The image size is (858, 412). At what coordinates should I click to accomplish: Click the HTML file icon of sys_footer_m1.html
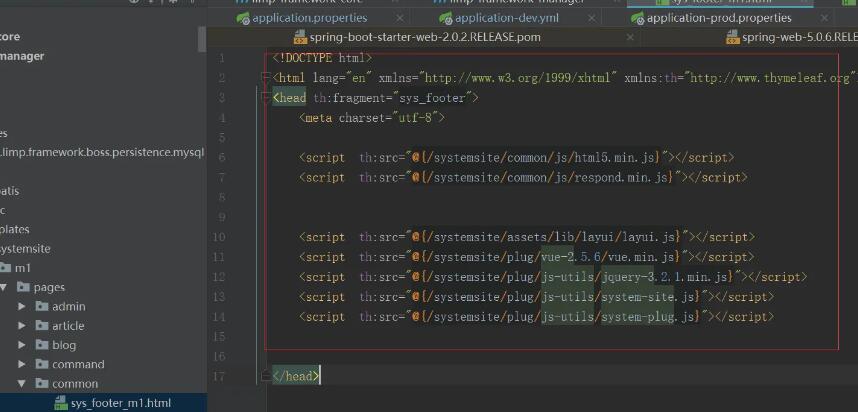coord(60,402)
